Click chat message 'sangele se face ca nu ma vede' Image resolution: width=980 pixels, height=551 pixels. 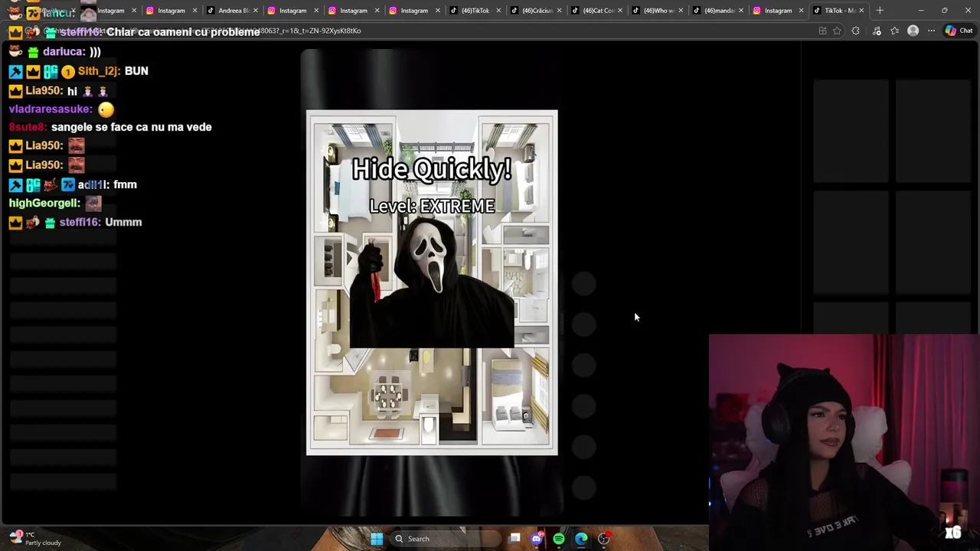coord(131,127)
